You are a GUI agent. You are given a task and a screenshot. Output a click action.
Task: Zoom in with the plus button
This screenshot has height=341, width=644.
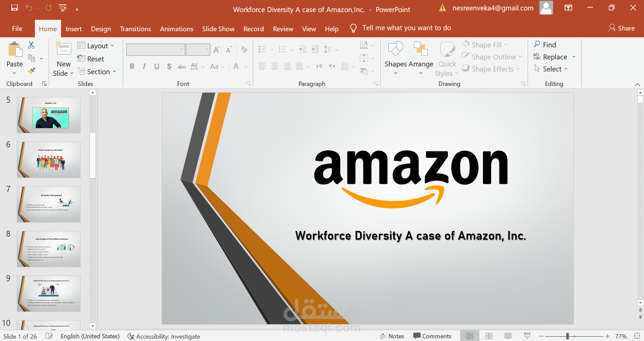pos(607,336)
